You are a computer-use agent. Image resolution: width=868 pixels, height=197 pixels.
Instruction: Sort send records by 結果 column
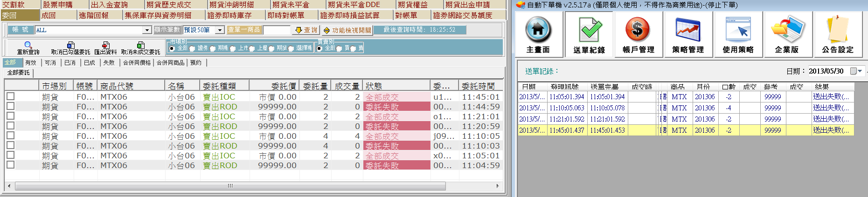pos(833,87)
